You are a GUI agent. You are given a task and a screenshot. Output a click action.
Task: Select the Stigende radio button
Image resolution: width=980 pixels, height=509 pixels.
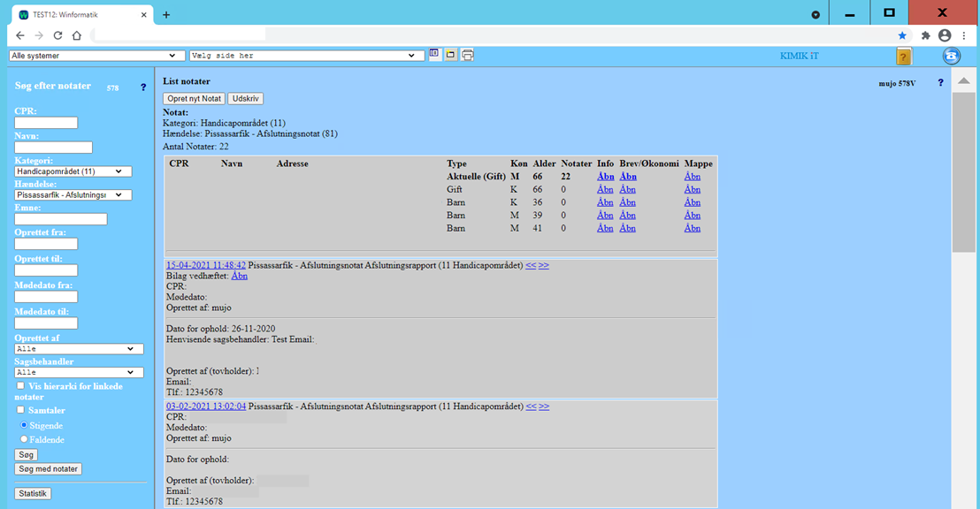pos(24,425)
